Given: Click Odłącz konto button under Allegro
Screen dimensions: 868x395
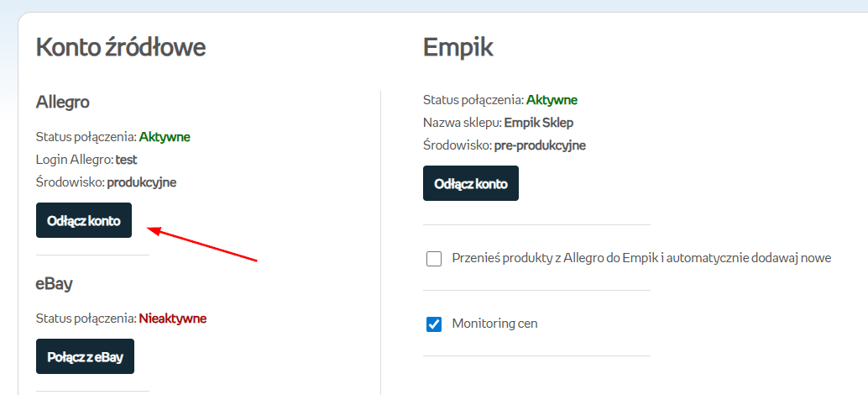Looking at the screenshot, I should point(83,221).
